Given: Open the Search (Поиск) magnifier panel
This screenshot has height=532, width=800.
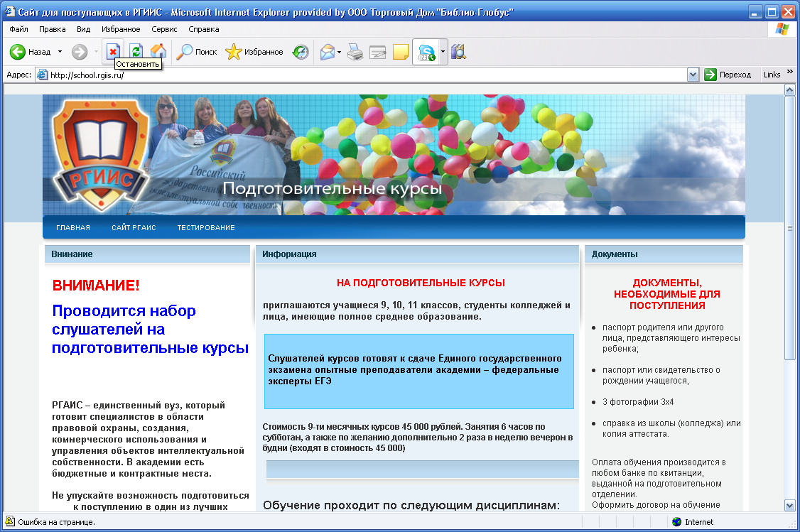Looking at the screenshot, I should coord(197,52).
